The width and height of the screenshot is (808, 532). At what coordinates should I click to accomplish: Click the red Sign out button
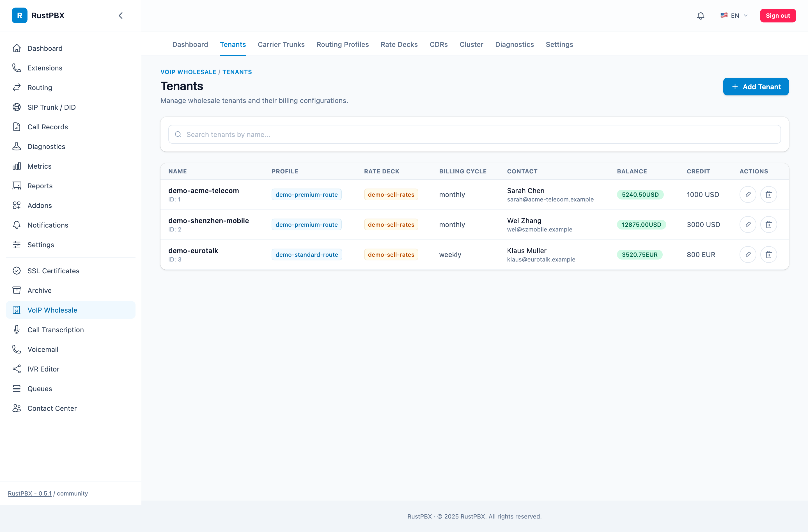tap(777, 16)
